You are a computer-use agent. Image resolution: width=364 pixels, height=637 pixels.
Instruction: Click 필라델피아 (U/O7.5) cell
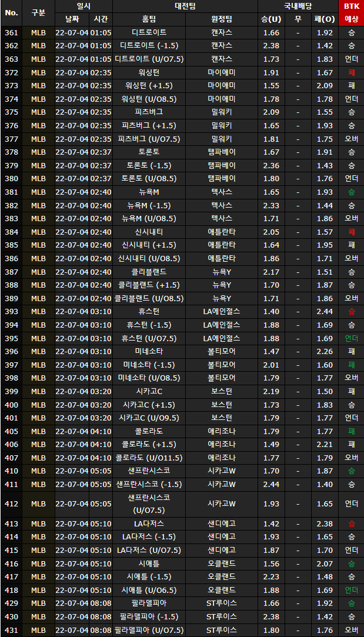(x=149, y=630)
